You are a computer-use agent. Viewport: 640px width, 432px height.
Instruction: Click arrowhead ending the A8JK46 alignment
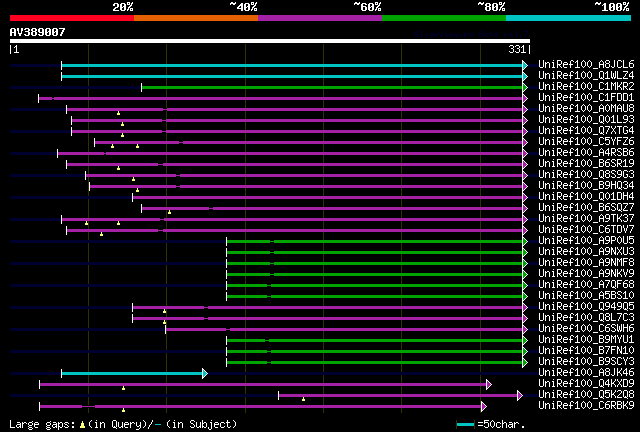pos(205,373)
